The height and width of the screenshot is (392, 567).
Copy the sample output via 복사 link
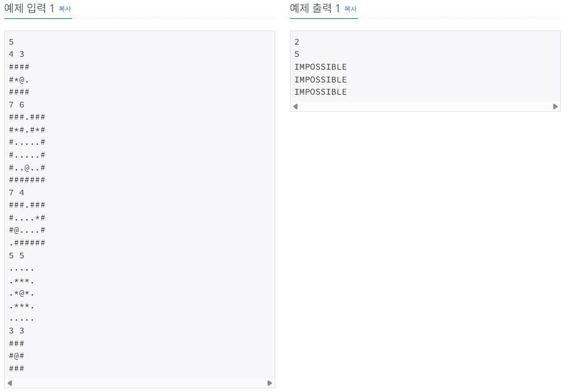350,9
